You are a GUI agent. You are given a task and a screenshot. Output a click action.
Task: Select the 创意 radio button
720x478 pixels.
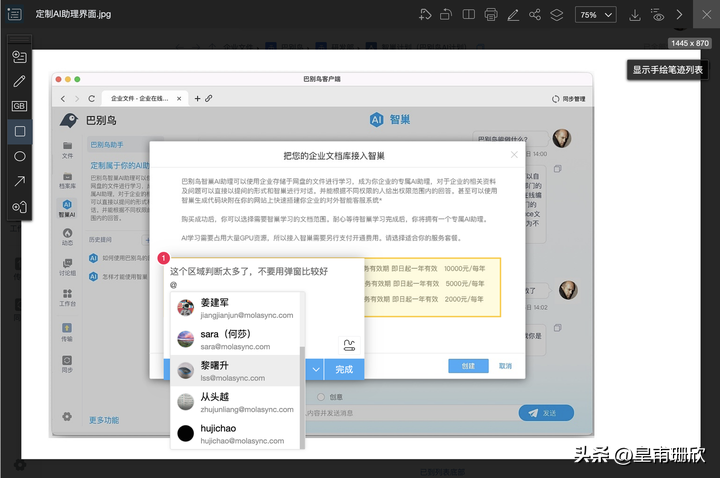[321, 397]
